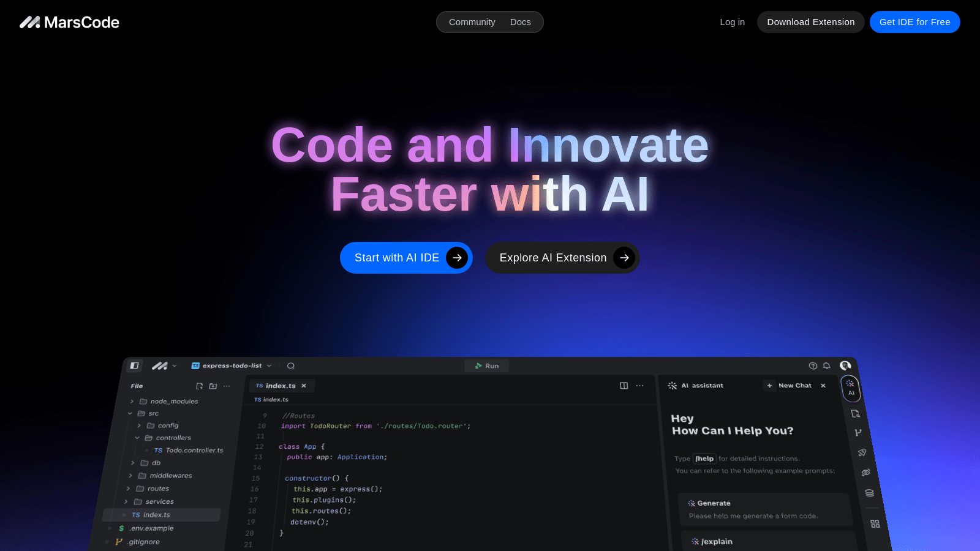The width and height of the screenshot is (980, 551).
Task: Click the new folder icon in File panel
Action: coord(213,386)
